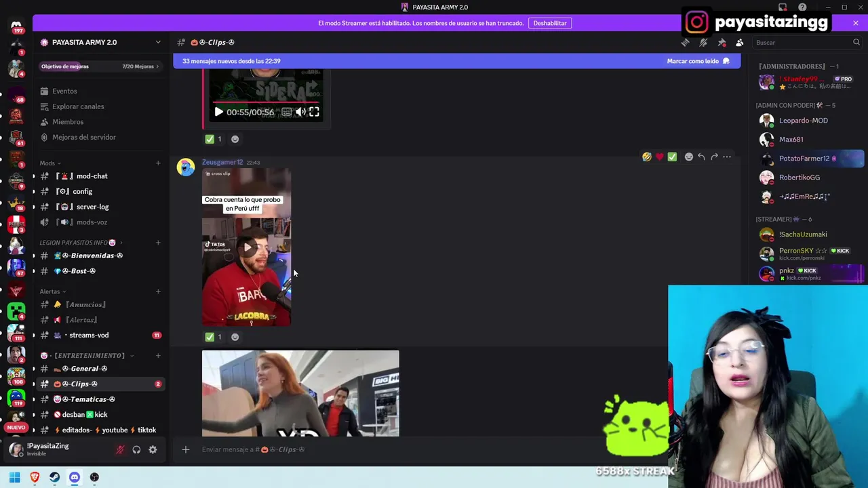This screenshot has width=868, height=488.
Task: Open the Anuncios channel
Action: pyautogui.click(x=100, y=304)
